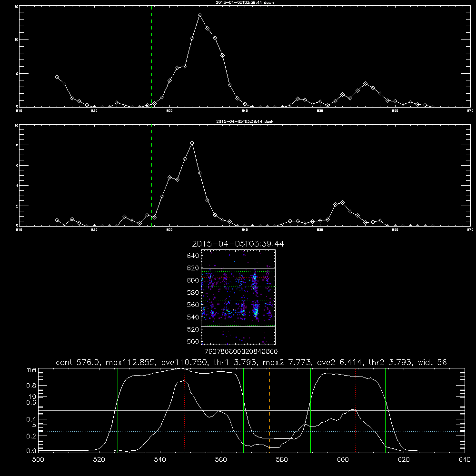476x476 pixels.
Task: Select the 'max2 7.773' value in stats line
Action: click(287, 362)
